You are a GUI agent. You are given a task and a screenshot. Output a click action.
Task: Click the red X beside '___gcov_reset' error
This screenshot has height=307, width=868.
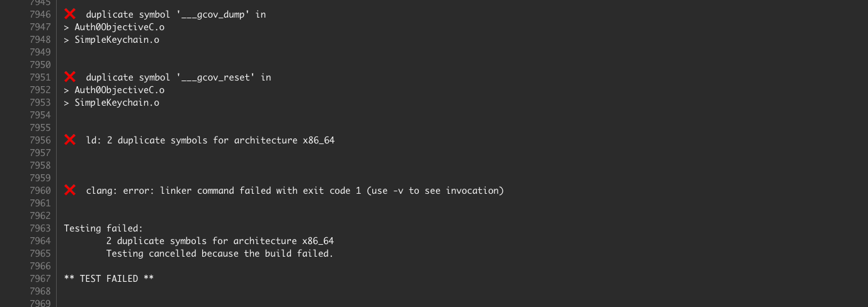(70, 77)
